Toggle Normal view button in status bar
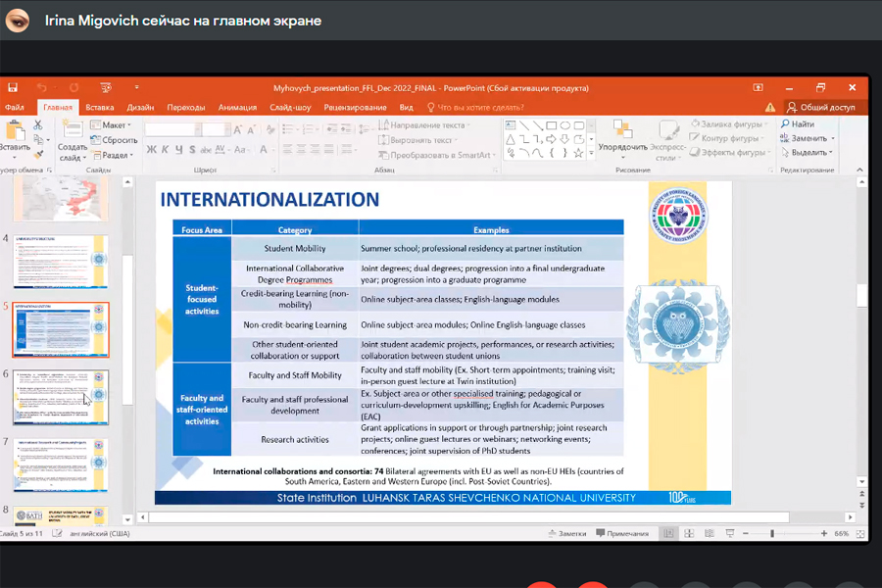The width and height of the screenshot is (882, 588). click(669, 533)
